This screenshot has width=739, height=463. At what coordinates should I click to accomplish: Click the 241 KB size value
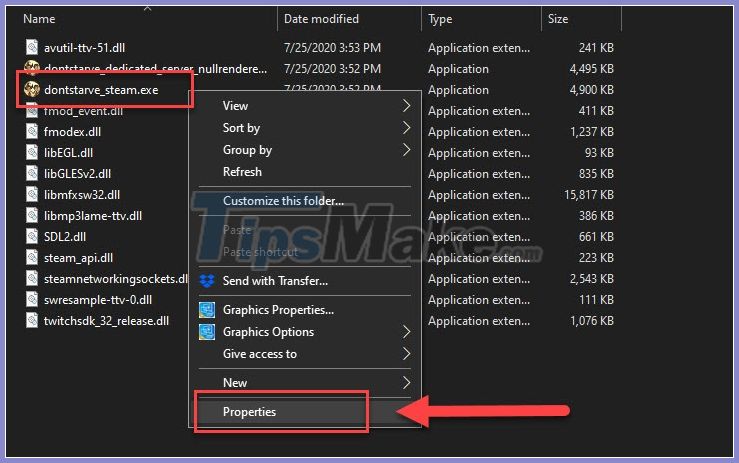click(x=596, y=48)
